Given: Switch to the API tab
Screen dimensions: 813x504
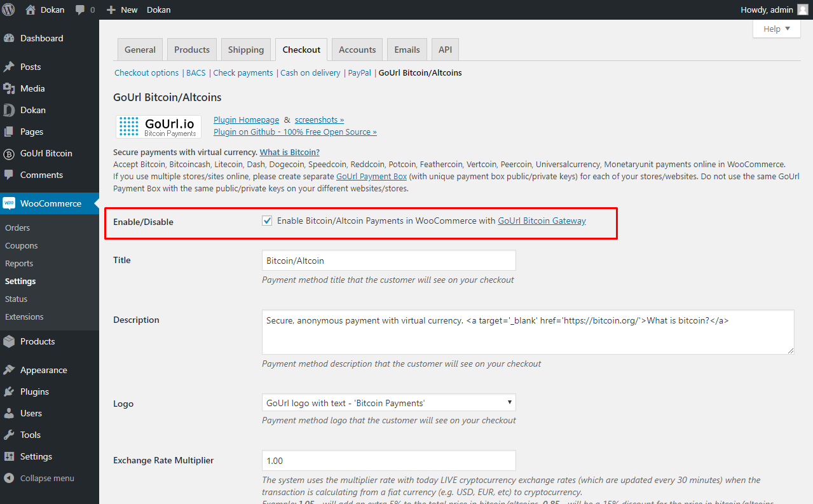Looking at the screenshot, I should click(445, 50).
